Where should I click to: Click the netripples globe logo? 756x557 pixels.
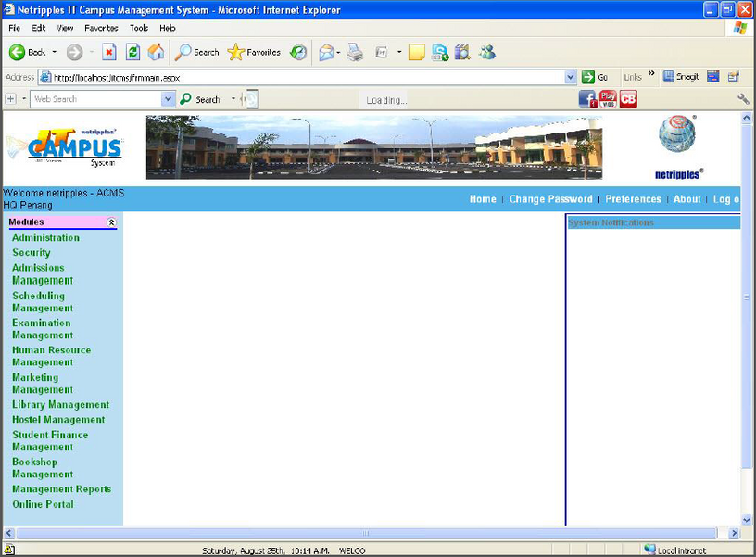pyautogui.click(x=677, y=134)
